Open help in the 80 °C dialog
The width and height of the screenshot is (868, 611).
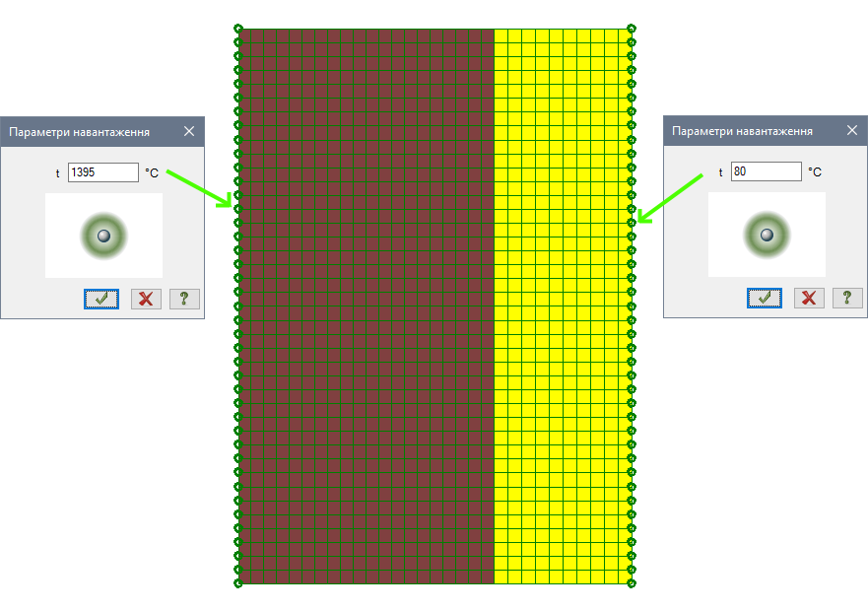coord(846,298)
